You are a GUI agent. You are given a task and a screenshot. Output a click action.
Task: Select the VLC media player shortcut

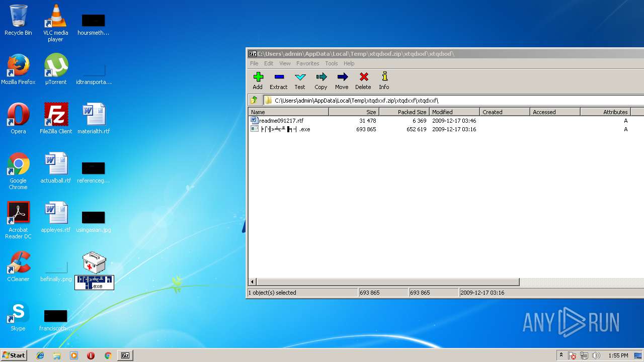tap(55, 23)
